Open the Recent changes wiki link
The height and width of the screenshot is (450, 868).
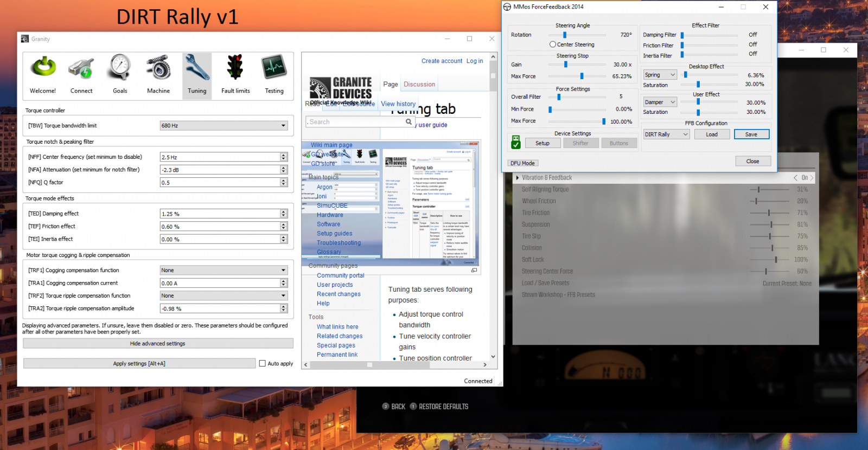click(x=339, y=294)
